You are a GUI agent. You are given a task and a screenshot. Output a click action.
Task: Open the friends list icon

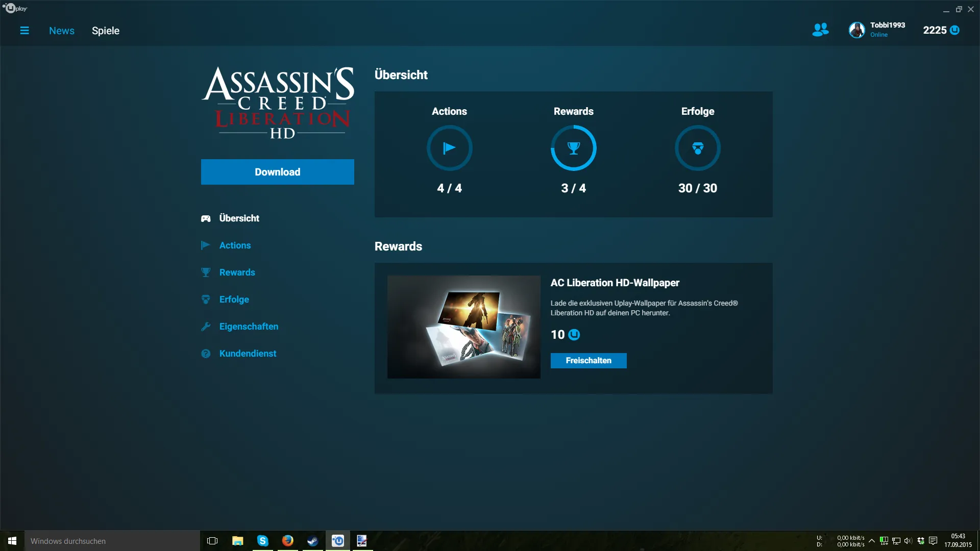(x=820, y=30)
